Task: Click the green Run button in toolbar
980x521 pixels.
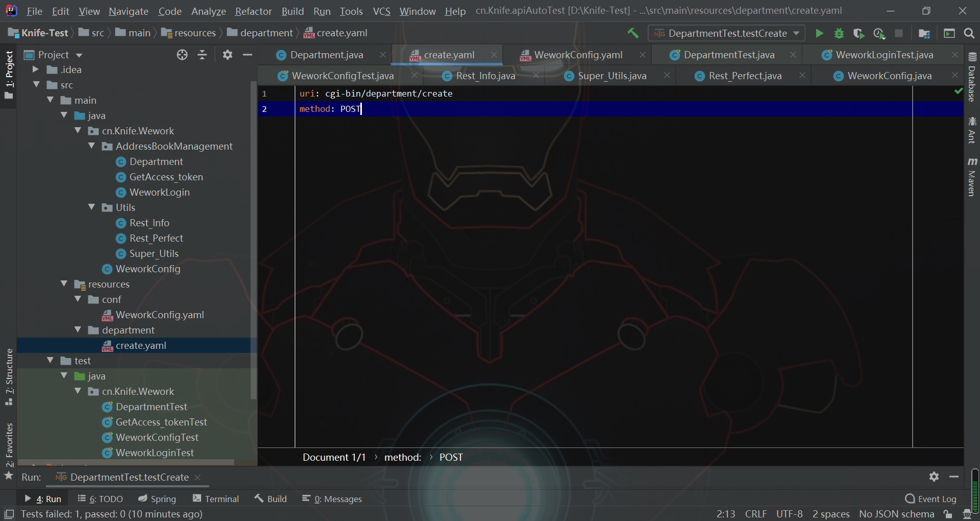Action: coord(819,33)
